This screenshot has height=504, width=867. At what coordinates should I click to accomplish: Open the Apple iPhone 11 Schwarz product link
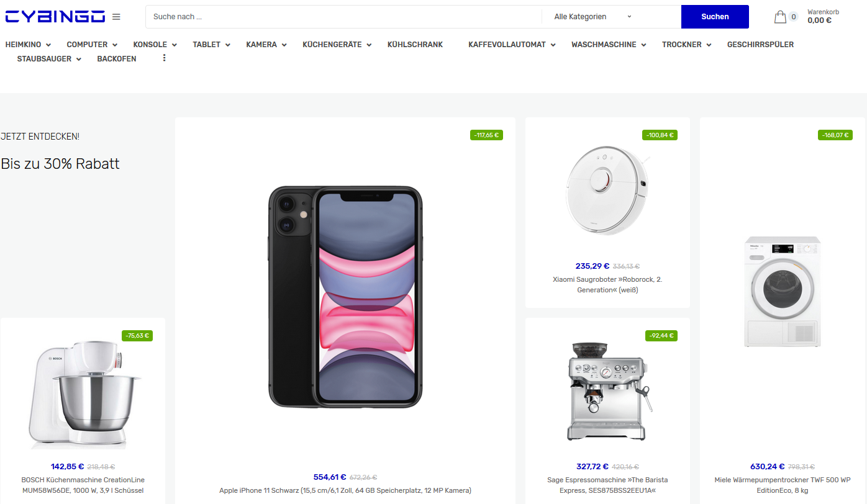[x=345, y=490]
